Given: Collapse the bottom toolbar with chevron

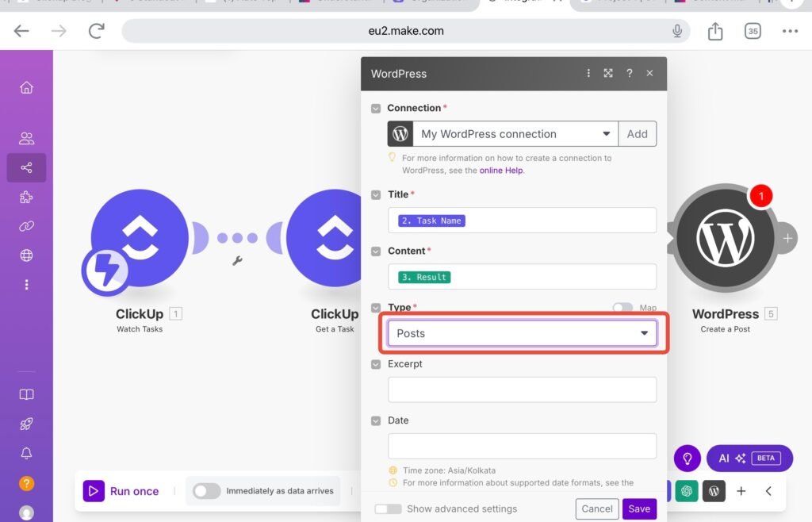Looking at the screenshot, I should [x=768, y=491].
